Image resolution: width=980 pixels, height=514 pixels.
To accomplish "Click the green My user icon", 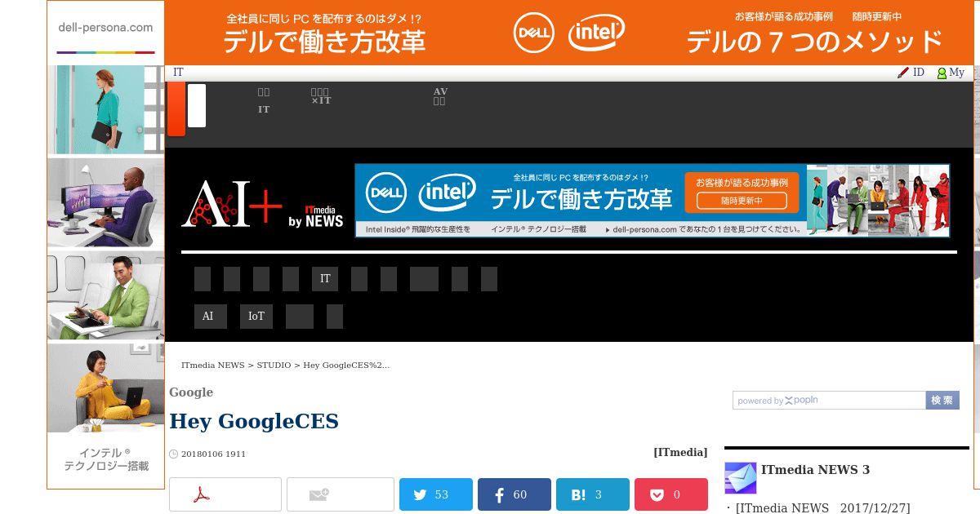I will [x=942, y=73].
